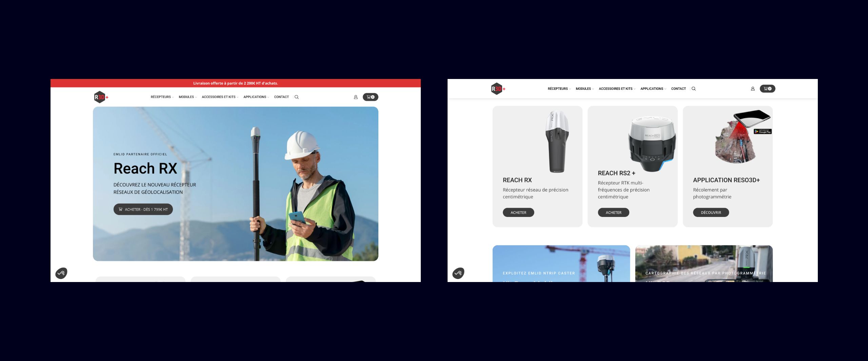Click Google Play badge on RESO3D+ card

763,132
